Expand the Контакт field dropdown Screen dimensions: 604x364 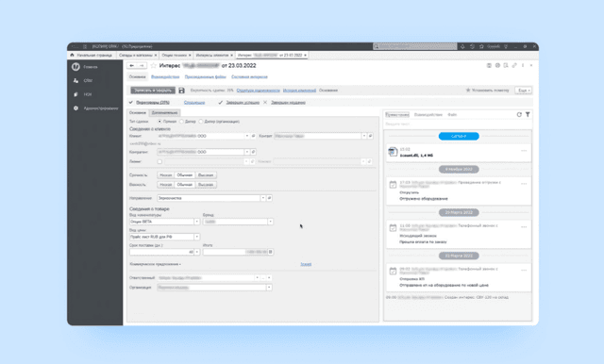pyautogui.click(x=364, y=136)
